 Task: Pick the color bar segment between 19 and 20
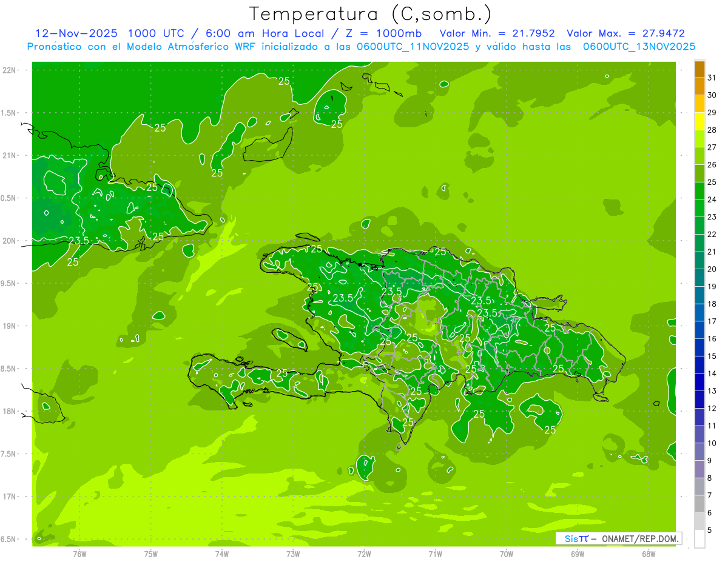click(x=699, y=278)
